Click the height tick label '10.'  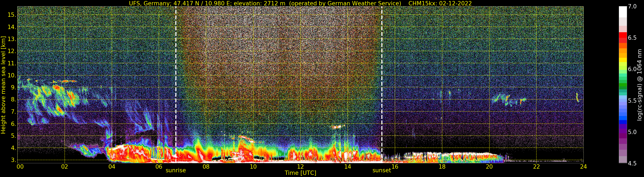pyautogui.click(x=12, y=75)
